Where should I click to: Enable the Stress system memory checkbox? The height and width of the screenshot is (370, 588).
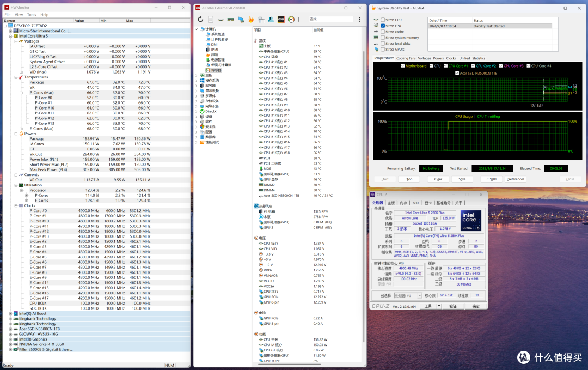pos(383,38)
